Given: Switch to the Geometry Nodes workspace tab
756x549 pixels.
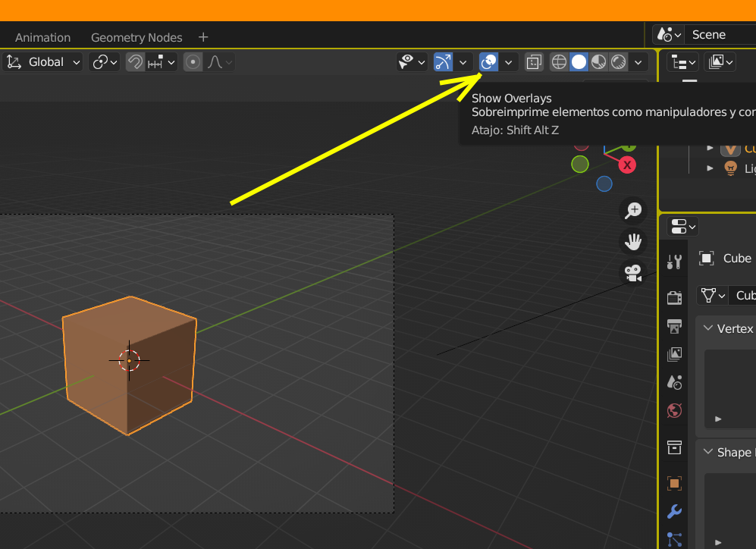Looking at the screenshot, I should click(136, 38).
